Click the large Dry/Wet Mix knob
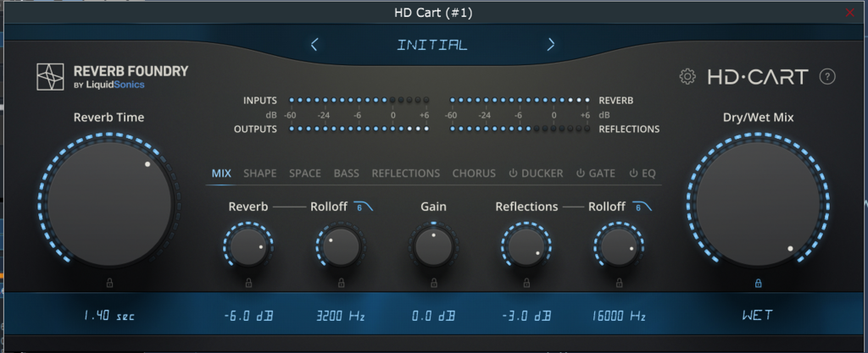The image size is (868, 353). 758,202
